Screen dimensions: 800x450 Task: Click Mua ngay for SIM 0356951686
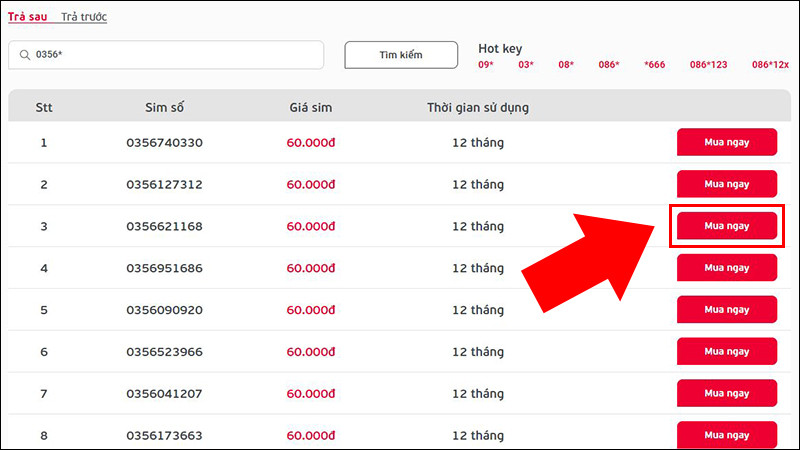(x=727, y=268)
